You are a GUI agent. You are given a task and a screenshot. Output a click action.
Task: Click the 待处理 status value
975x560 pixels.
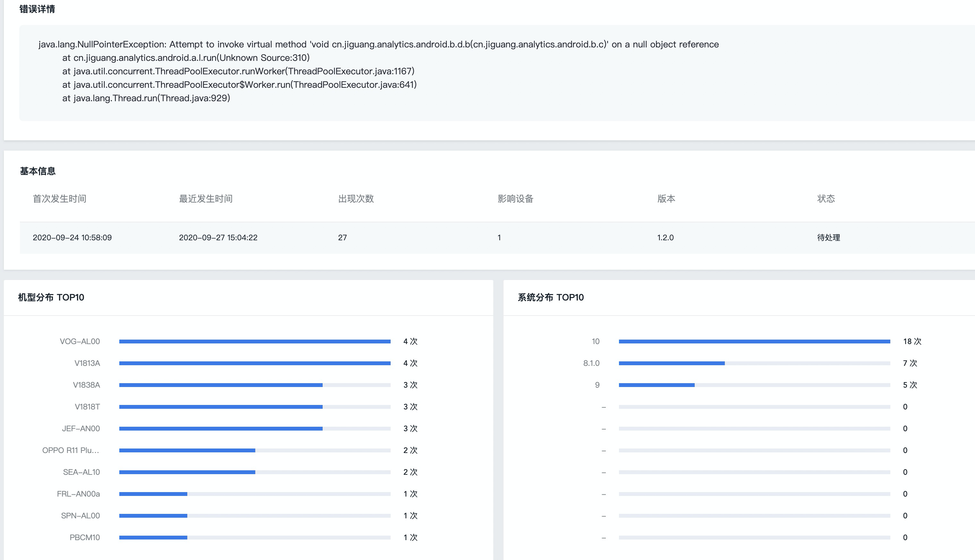(828, 238)
